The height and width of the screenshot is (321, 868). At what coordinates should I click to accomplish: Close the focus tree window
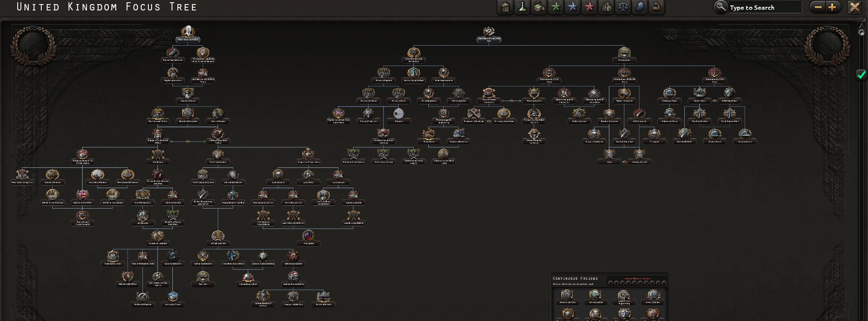point(855,7)
